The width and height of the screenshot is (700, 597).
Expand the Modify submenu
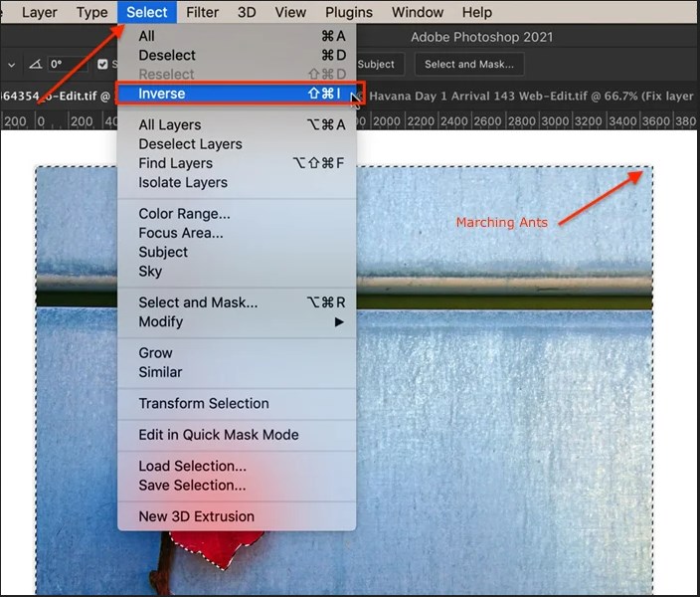point(237,321)
